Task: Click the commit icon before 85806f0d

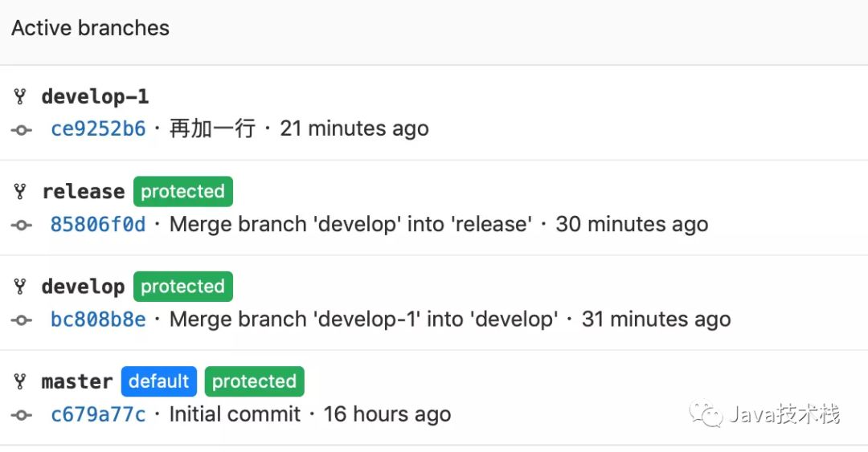Action: click(22, 225)
